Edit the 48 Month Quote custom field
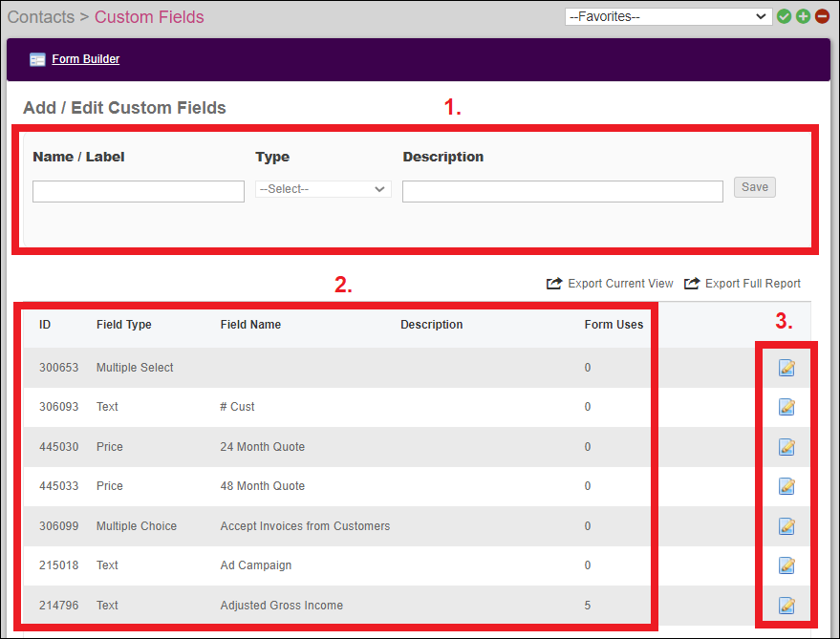840x639 pixels. coord(786,486)
